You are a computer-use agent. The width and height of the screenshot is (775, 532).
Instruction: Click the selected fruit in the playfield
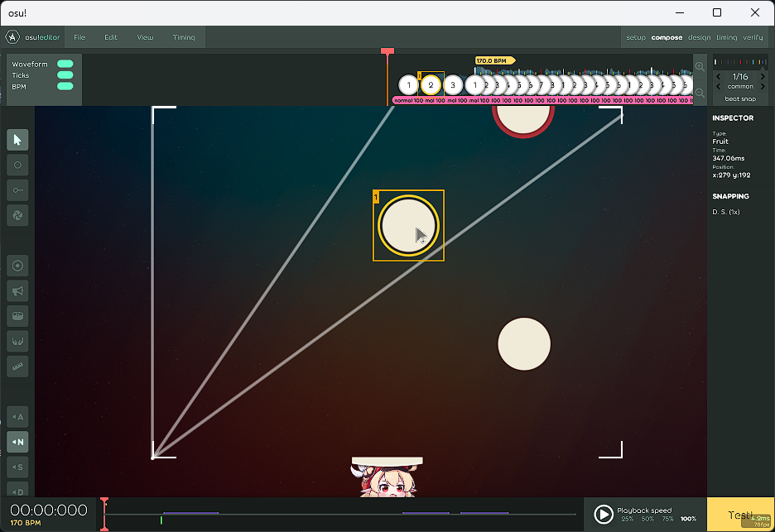(x=409, y=226)
